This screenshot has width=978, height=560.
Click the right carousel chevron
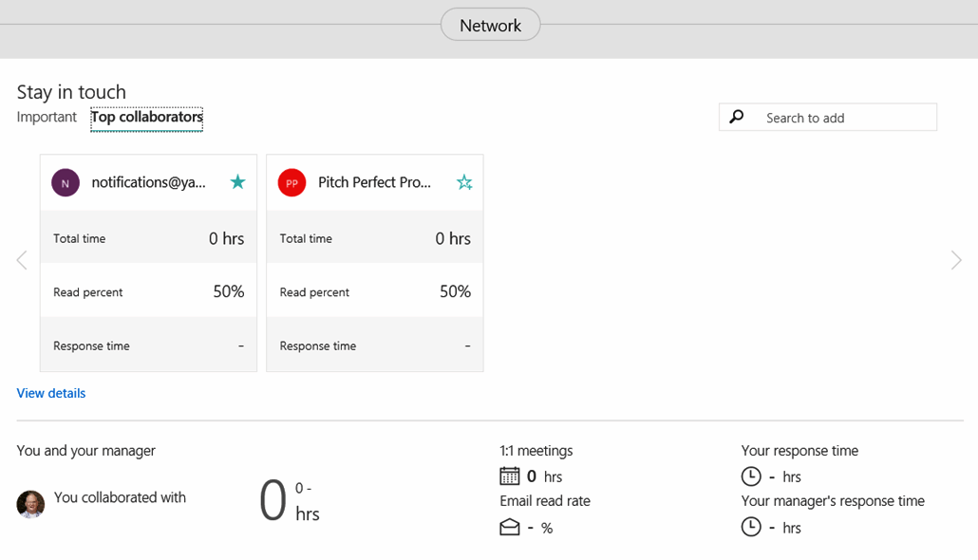[957, 259]
